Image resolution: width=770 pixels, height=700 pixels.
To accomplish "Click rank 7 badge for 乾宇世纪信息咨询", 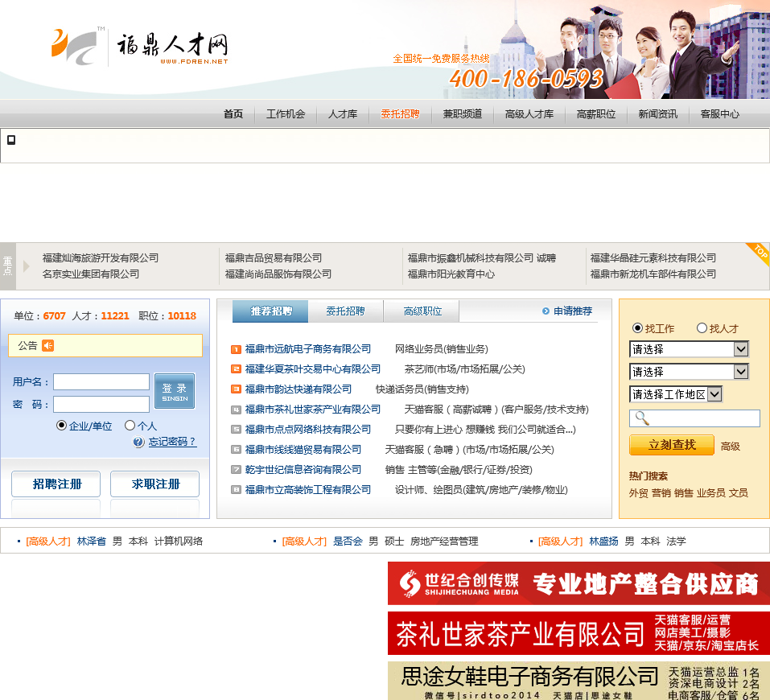I will tap(236, 470).
